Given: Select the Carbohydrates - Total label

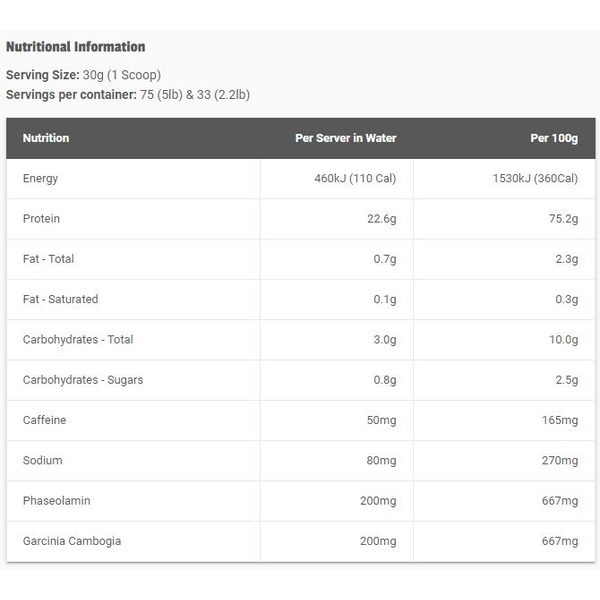Looking at the screenshot, I should [x=78, y=340].
